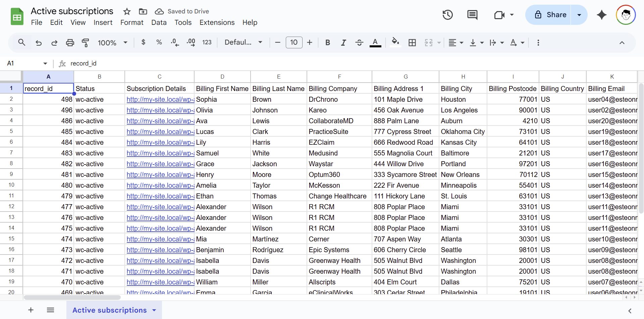Decrease decimal places

coord(175,42)
